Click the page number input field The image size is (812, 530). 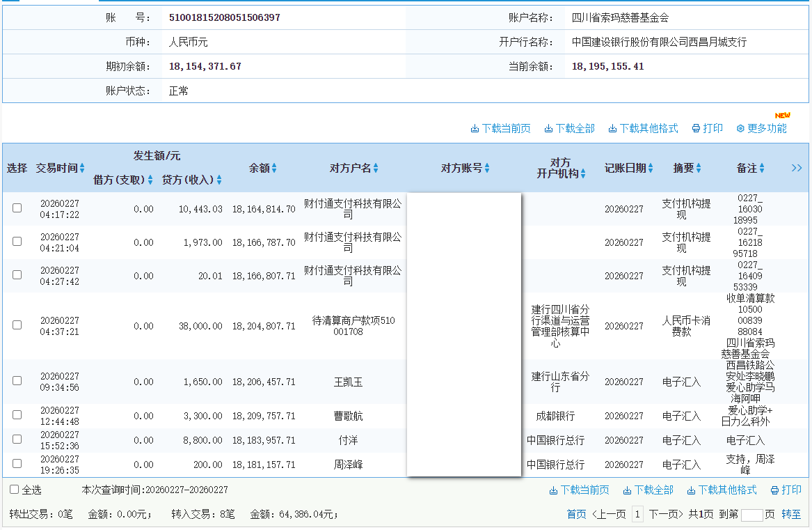tap(753, 514)
